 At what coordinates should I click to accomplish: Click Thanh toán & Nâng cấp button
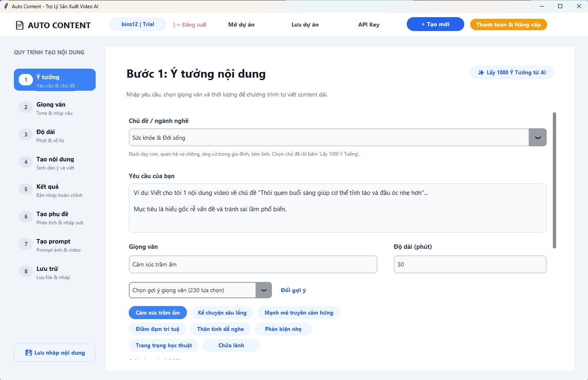pyautogui.click(x=508, y=25)
